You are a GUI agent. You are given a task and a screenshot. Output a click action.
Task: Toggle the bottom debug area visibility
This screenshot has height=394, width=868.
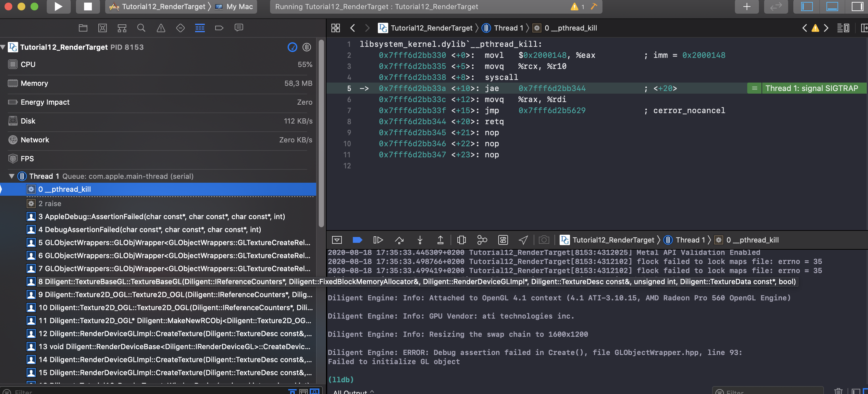tap(832, 7)
